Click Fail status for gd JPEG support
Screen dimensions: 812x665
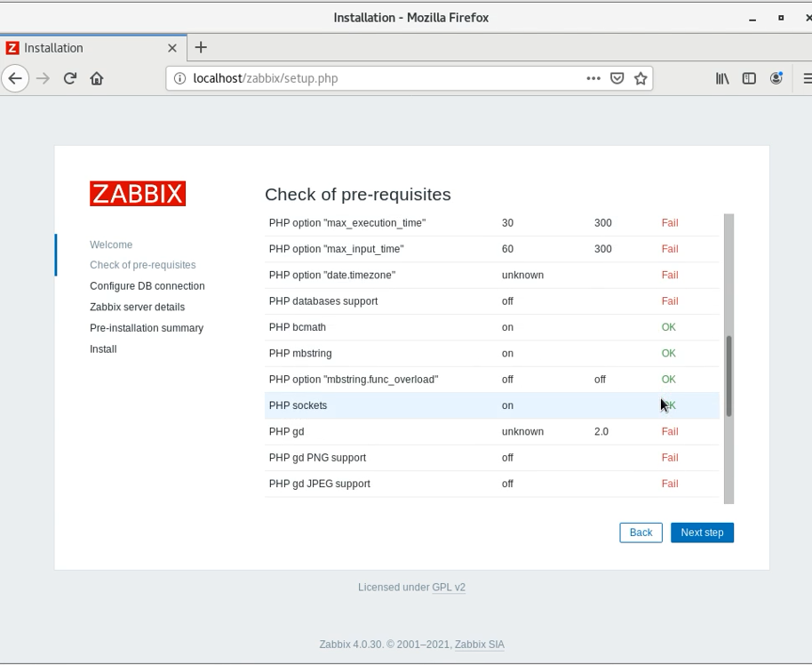coord(670,484)
